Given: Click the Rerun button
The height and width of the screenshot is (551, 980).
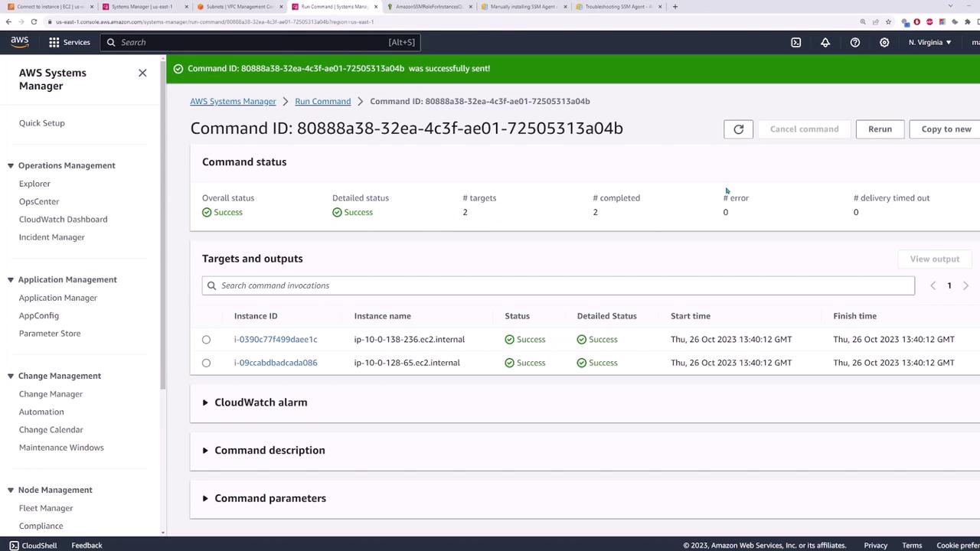Looking at the screenshot, I should coord(880,129).
